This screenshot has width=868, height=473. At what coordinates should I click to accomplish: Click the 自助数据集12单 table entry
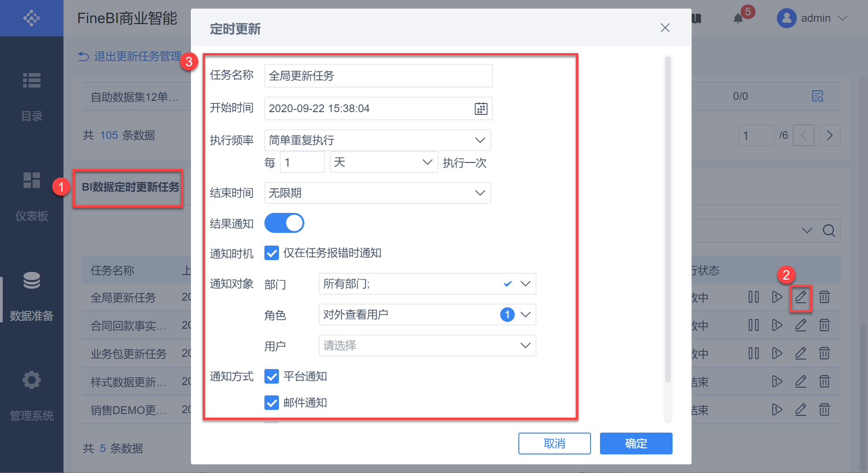(135, 97)
